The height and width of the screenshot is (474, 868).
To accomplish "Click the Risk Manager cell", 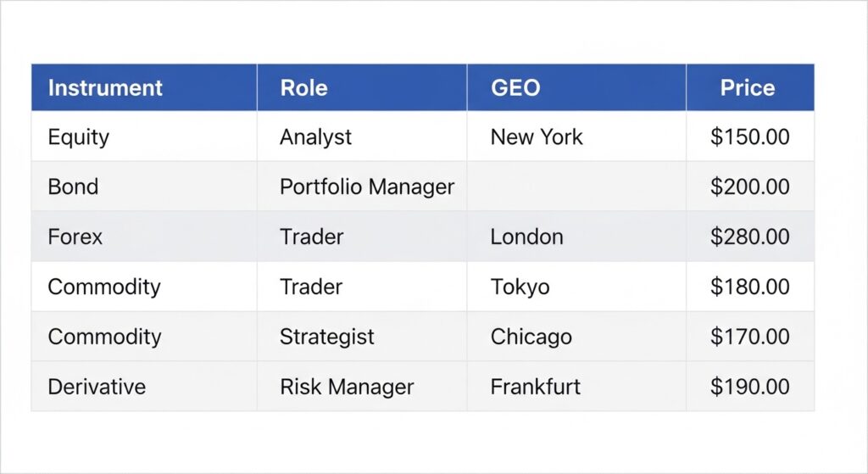I will pyautogui.click(x=347, y=387).
